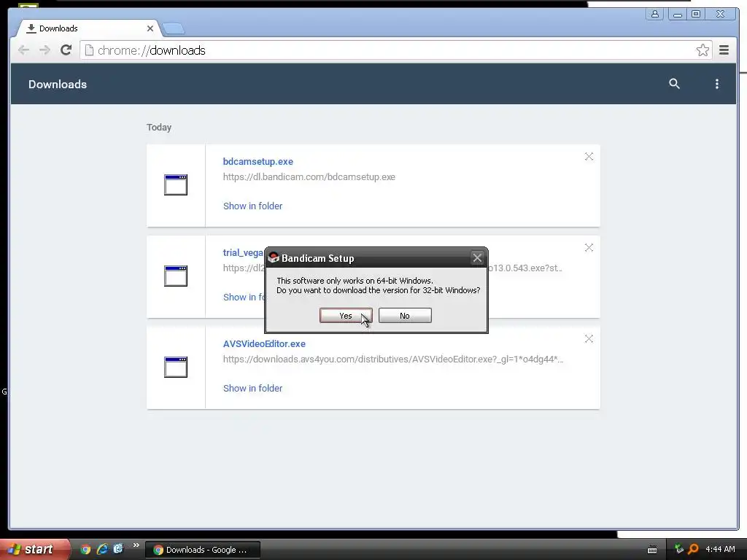747x560 pixels.
Task: Open a new Chrome tab
Action: tap(174, 29)
